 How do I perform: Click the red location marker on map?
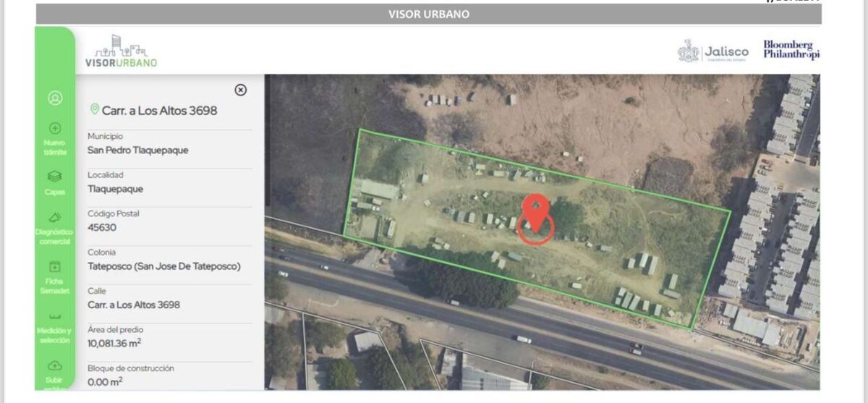click(536, 219)
